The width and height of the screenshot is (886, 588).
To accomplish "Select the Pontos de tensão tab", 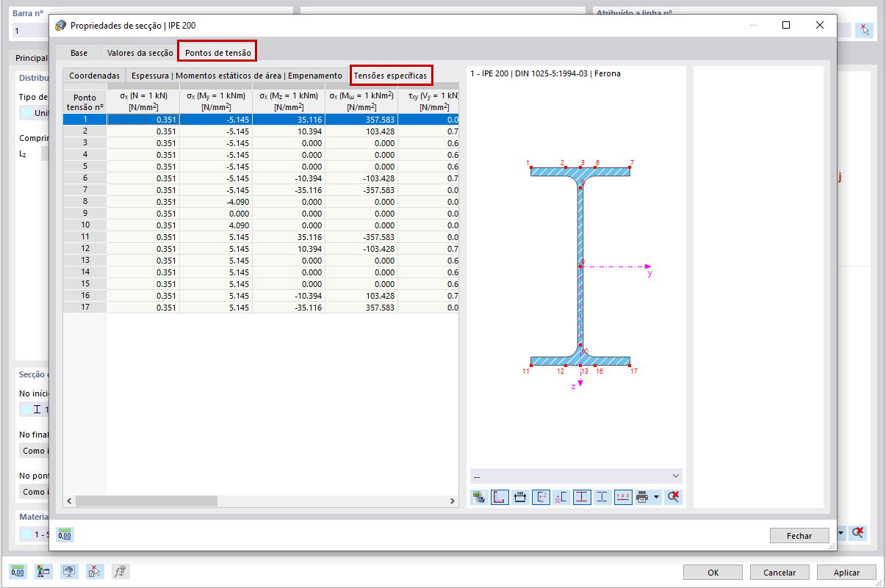I will (x=218, y=53).
